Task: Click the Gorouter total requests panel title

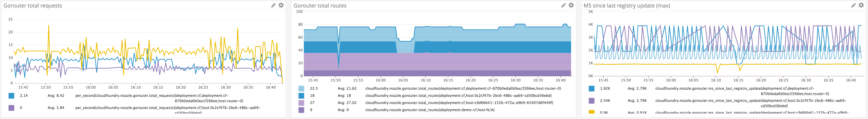Action: click(x=33, y=6)
